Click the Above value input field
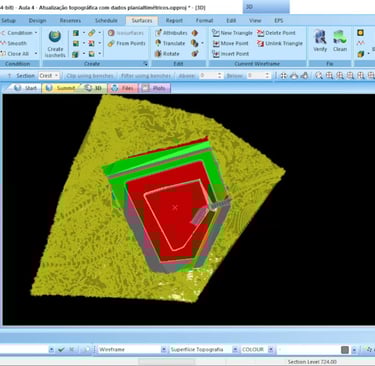The height and width of the screenshot is (366, 375). click(x=208, y=76)
